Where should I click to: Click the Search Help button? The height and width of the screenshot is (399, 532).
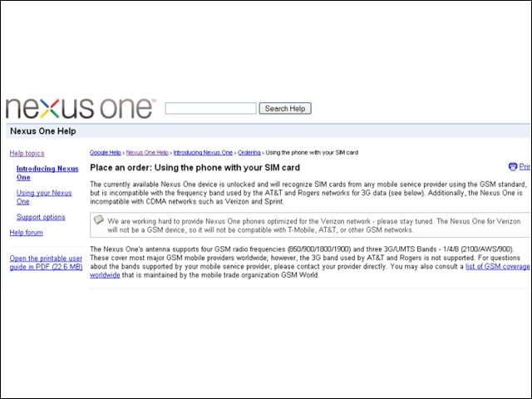point(285,109)
